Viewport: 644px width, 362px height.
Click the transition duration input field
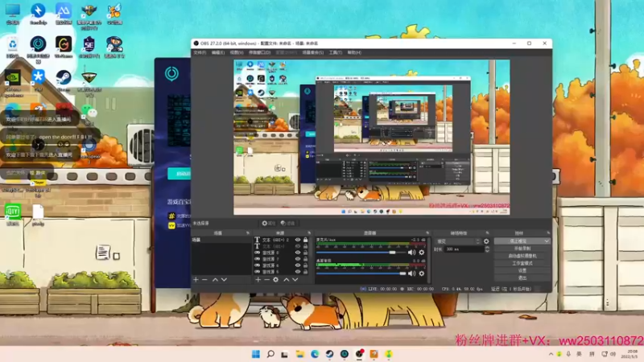464,249
